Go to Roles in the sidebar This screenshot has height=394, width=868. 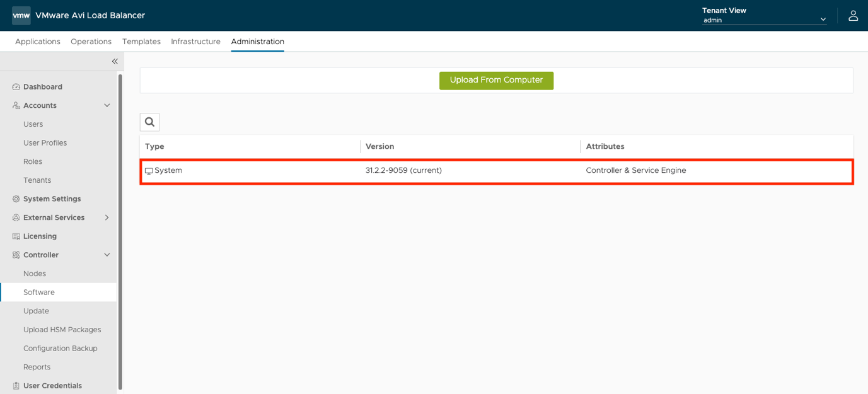[33, 161]
